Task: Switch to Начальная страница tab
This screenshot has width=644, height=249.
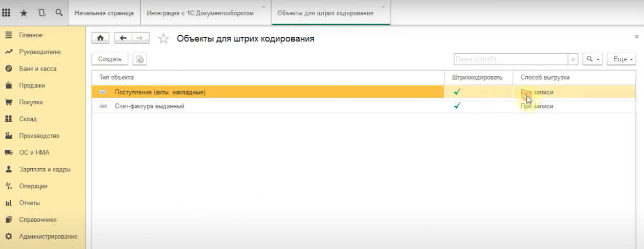Action: (x=104, y=13)
